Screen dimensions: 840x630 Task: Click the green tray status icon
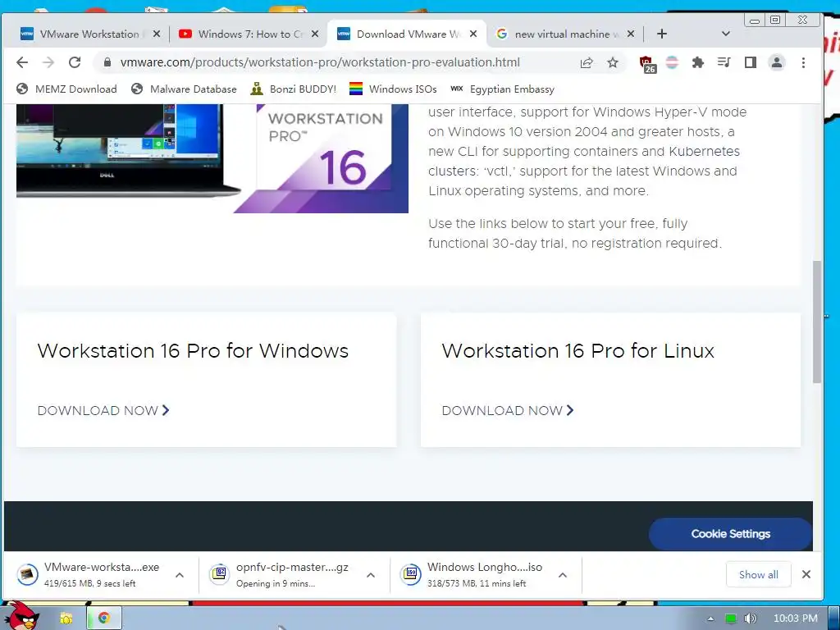coord(731,619)
